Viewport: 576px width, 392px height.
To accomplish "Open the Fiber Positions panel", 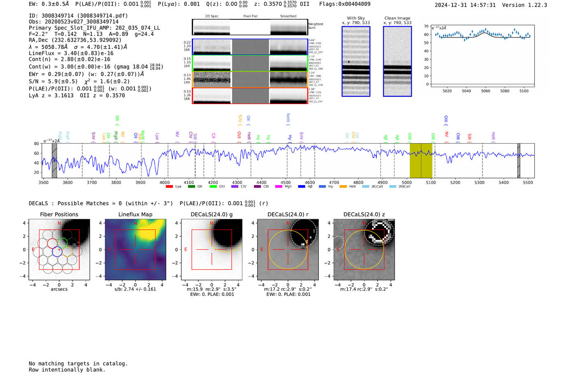I will coord(59,250).
